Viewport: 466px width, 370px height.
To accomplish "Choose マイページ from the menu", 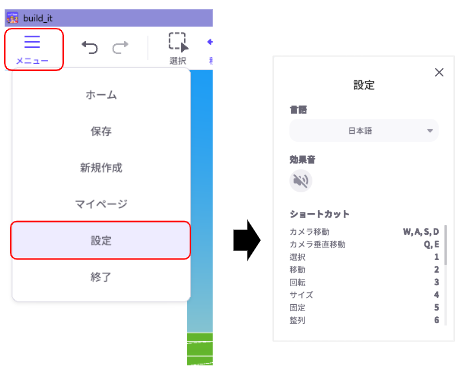I will click(x=101, y=204).
